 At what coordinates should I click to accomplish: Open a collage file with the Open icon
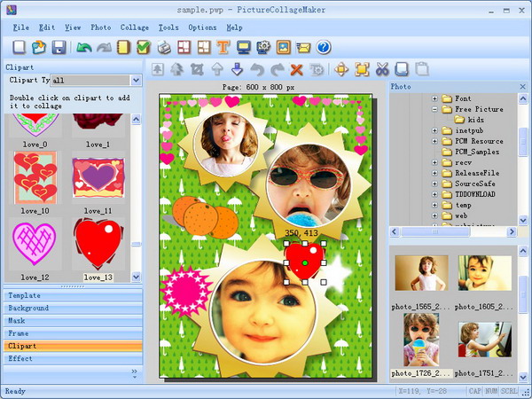coord(39,47)
